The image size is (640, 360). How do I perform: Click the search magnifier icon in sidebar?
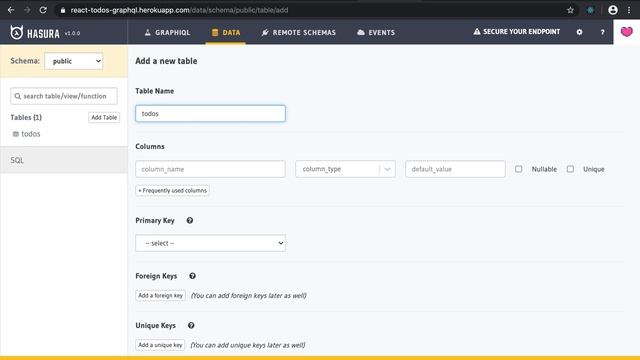[x=18, y=96]
